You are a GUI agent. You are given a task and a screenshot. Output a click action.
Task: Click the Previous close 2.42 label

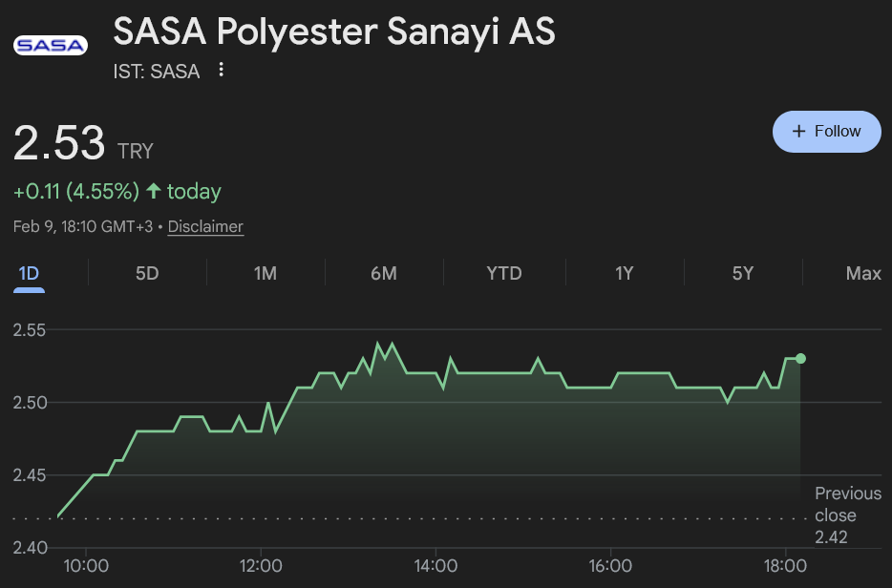click(847, 515)
